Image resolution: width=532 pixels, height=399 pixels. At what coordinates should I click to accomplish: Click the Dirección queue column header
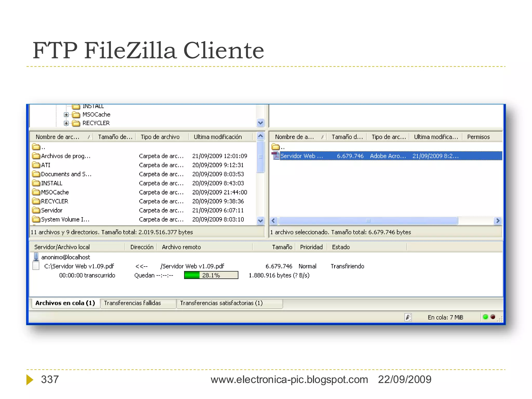click(x=142, y=247)
